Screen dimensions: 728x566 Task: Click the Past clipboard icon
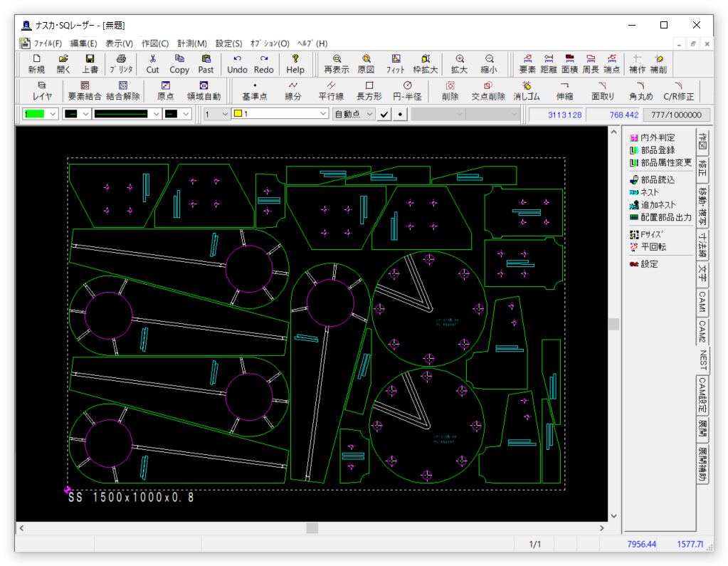click(206, 63)
